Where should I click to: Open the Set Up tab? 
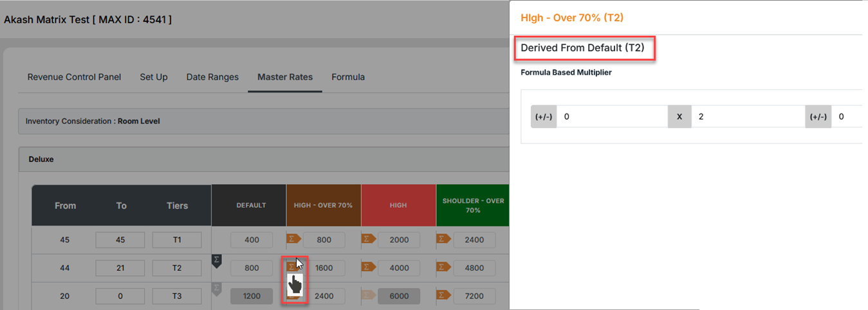tap(154, 77)
